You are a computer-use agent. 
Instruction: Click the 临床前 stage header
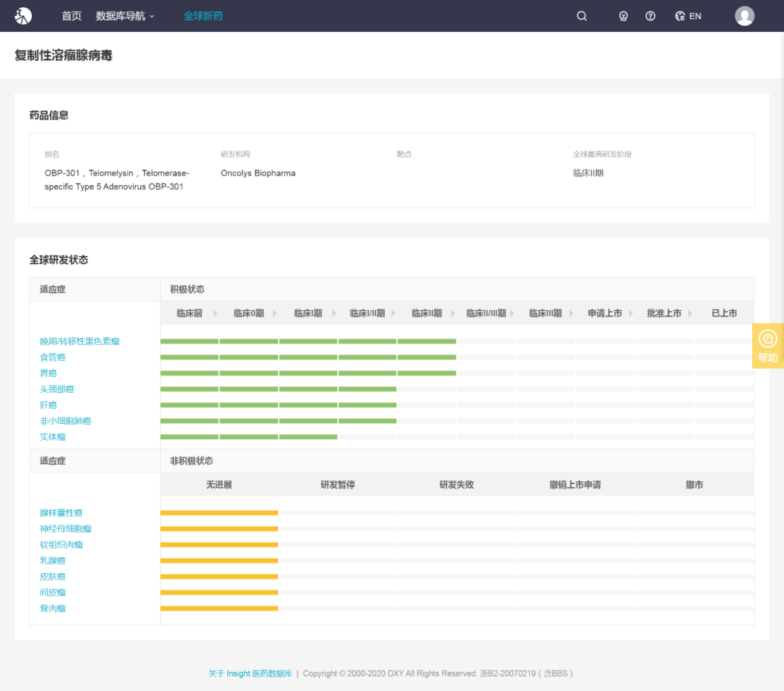(x=189, y=314)
